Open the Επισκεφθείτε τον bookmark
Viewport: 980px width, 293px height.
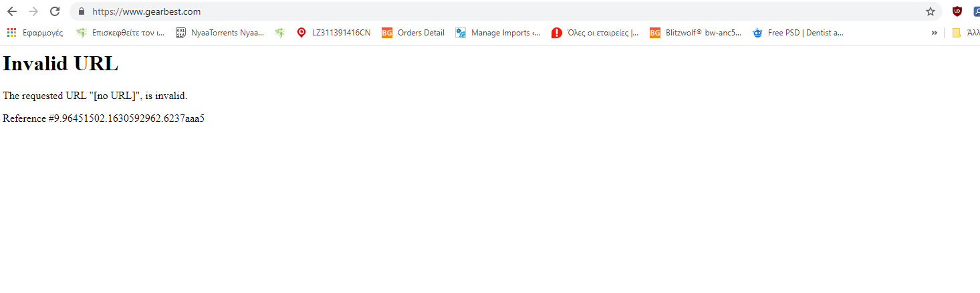[120, 33]
